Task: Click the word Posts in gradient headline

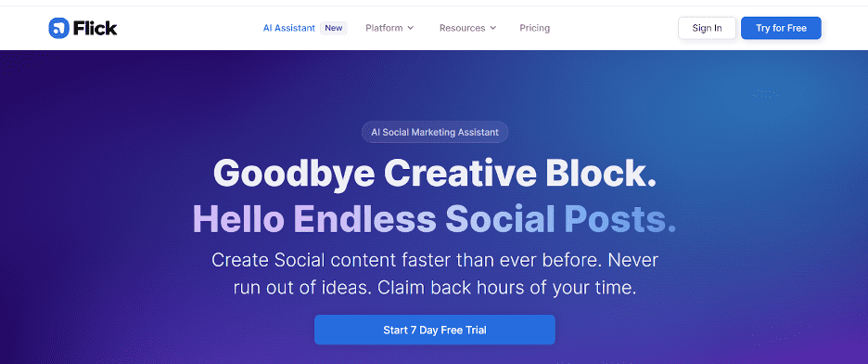Action: point(620,219)
